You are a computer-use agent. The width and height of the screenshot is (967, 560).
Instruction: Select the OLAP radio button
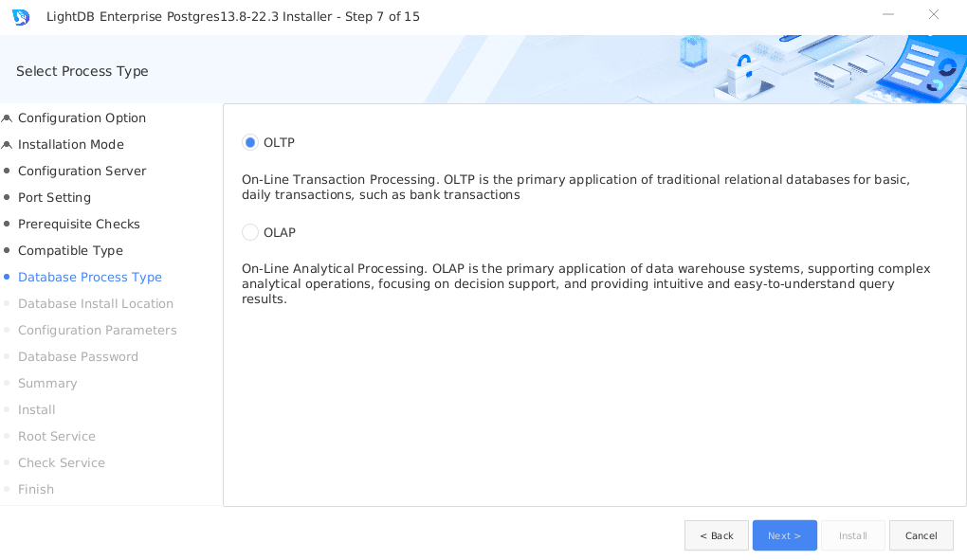pyautogui.click(x=250, y=232)
